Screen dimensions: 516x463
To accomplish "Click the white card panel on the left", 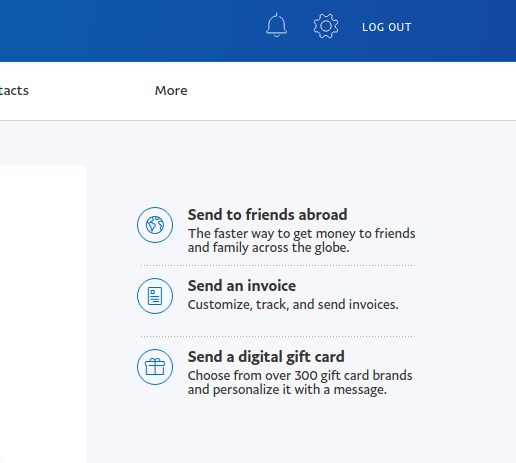I will (x=43, y=313).
